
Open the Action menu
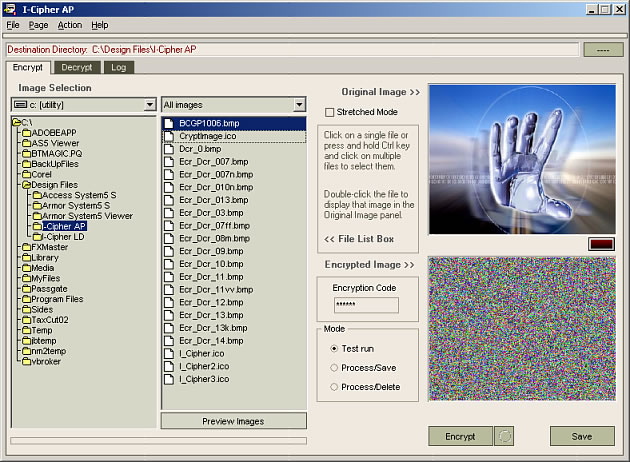click(x=69, y=24)
